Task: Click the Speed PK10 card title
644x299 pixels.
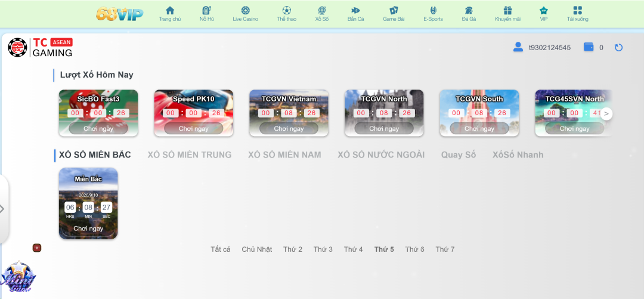Action: tap(193, 98)
